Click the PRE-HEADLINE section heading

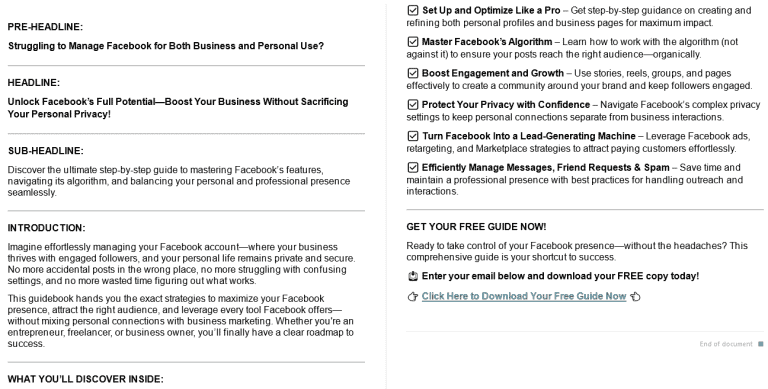pos(45,27)
